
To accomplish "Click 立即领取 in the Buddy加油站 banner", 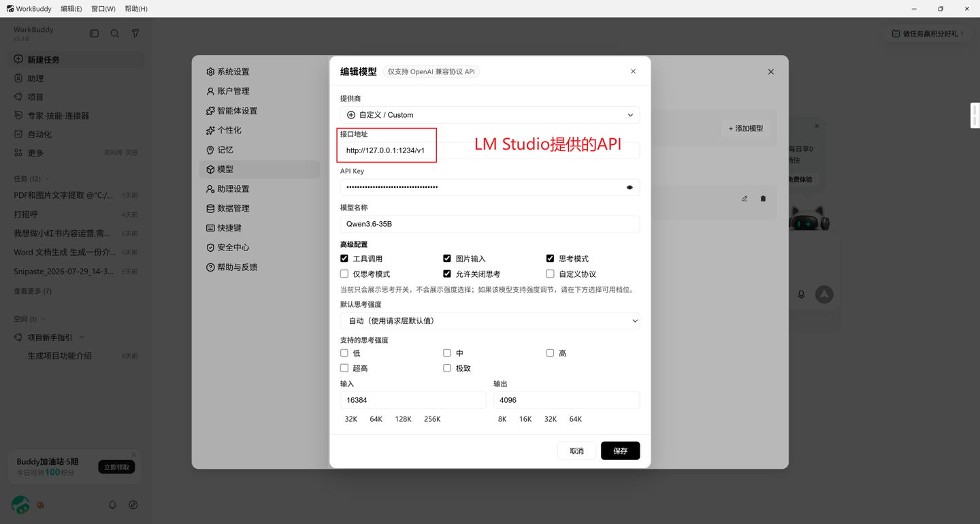I will (x=116, y=467).
